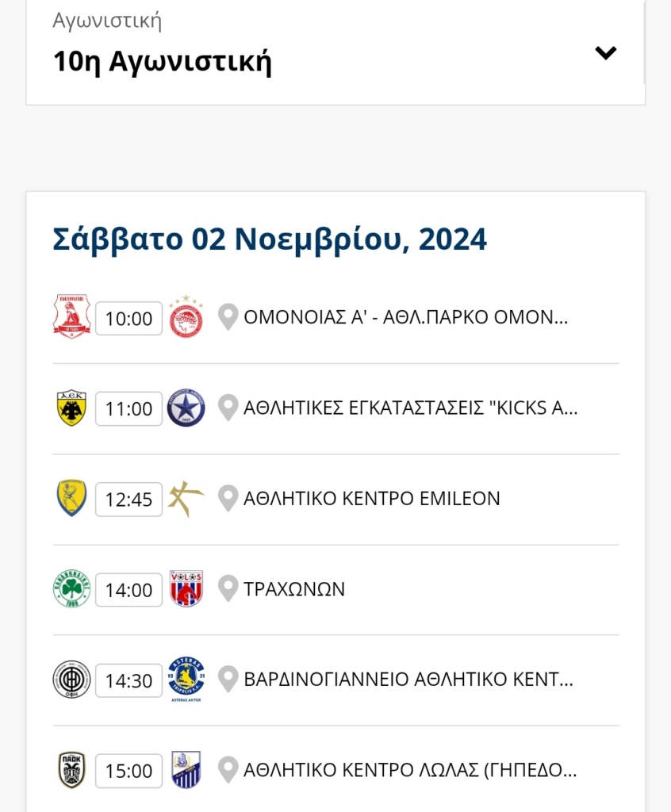Click the Σάββατο 02 Νοεμβρίου date heading

click(270, 239)
